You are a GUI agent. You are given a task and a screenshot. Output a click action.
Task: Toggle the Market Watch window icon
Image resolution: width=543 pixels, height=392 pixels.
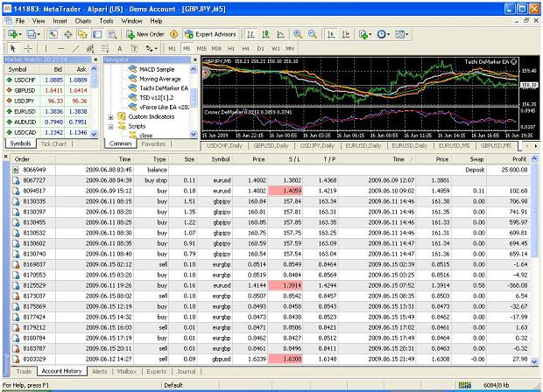53,34
